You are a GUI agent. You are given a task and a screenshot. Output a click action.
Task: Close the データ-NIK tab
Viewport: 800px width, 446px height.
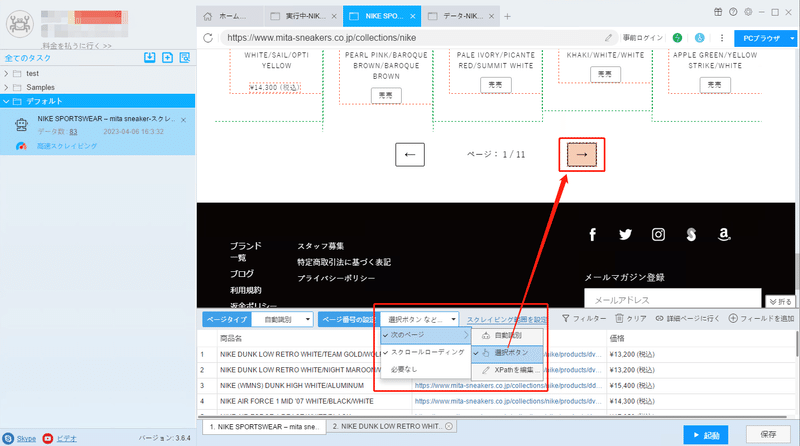491,16
